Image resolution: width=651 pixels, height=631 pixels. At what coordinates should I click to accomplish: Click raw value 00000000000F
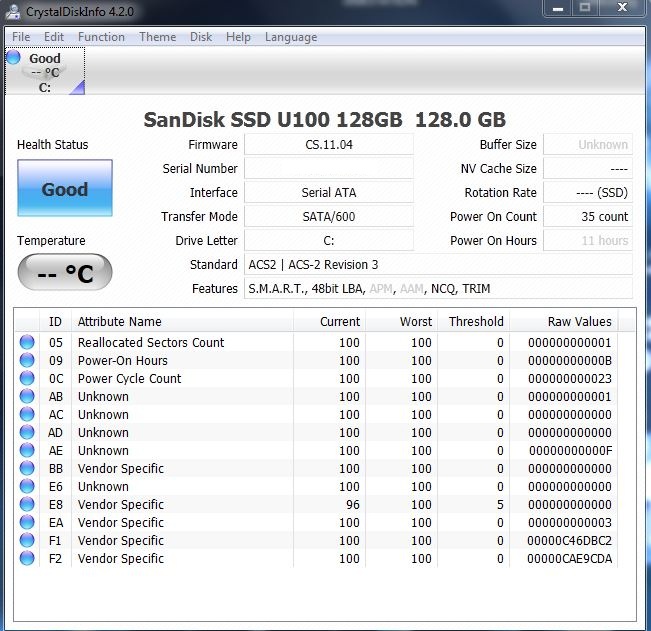tap(570, 450)
